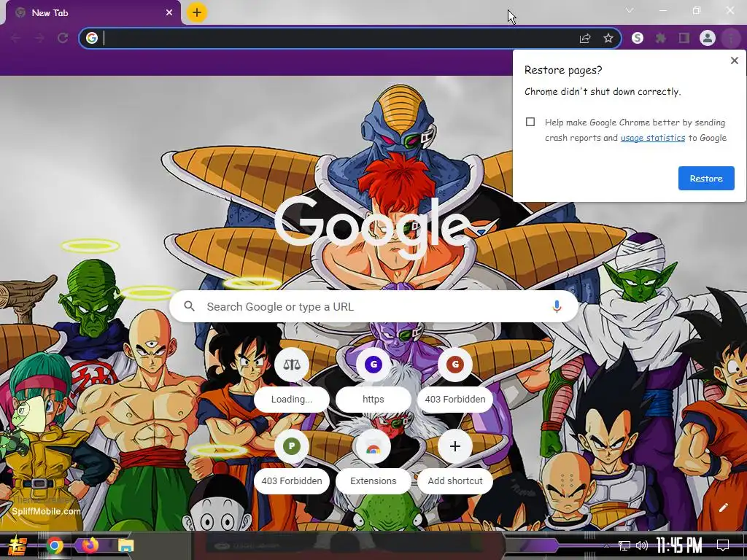Open the network icon in system tray

click(x=624, y=545)
